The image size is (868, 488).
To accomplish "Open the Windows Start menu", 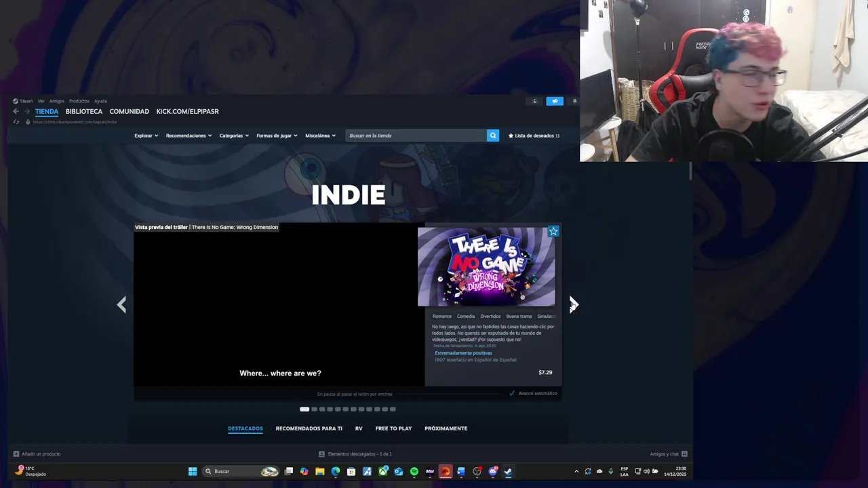I will [193, 471].
